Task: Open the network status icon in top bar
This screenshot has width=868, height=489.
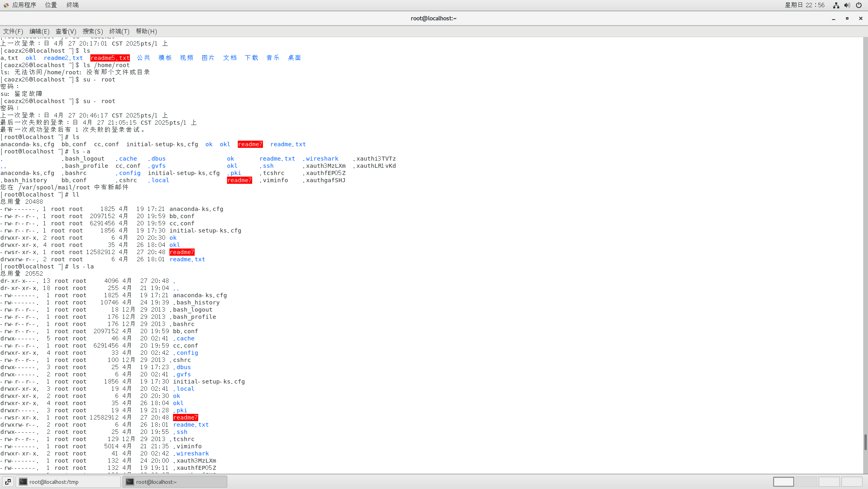Action: [x=836, y=5]
